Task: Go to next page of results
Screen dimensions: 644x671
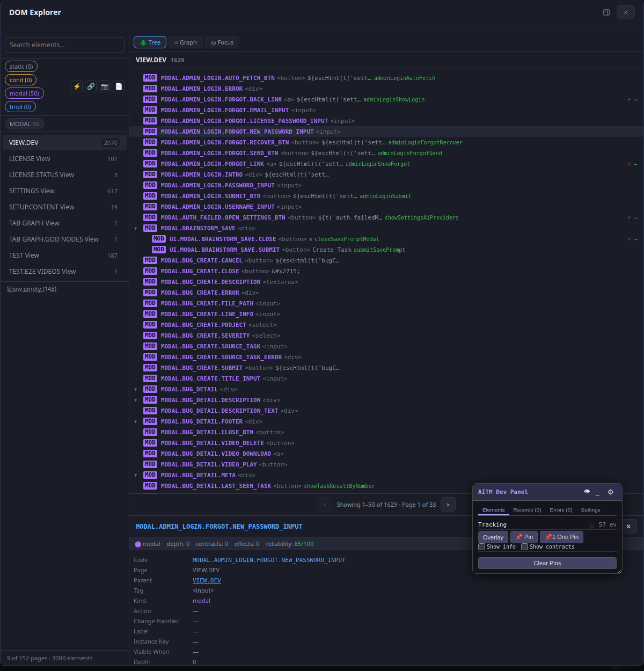Action: point(448,505)
